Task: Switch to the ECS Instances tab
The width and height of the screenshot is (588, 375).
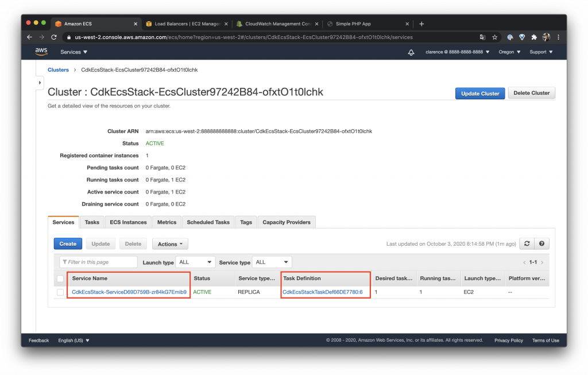Action: click(128, 222)
